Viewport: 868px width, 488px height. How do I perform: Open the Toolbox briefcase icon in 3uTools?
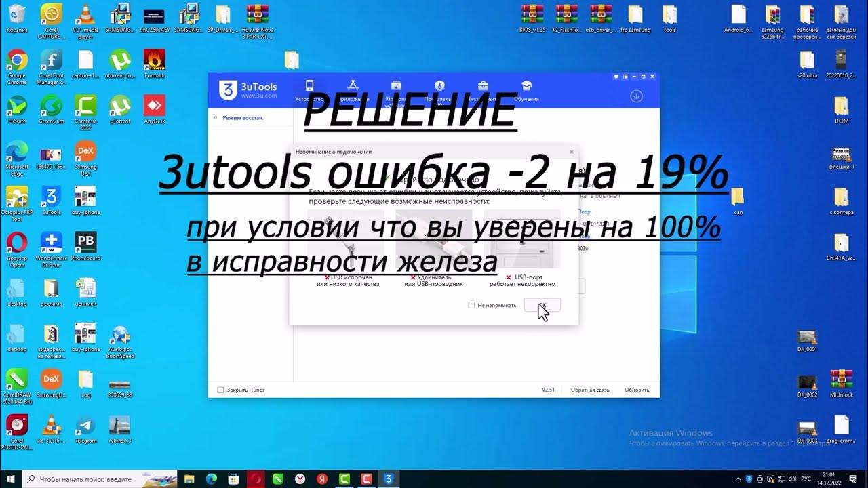(x=483, y=85)
